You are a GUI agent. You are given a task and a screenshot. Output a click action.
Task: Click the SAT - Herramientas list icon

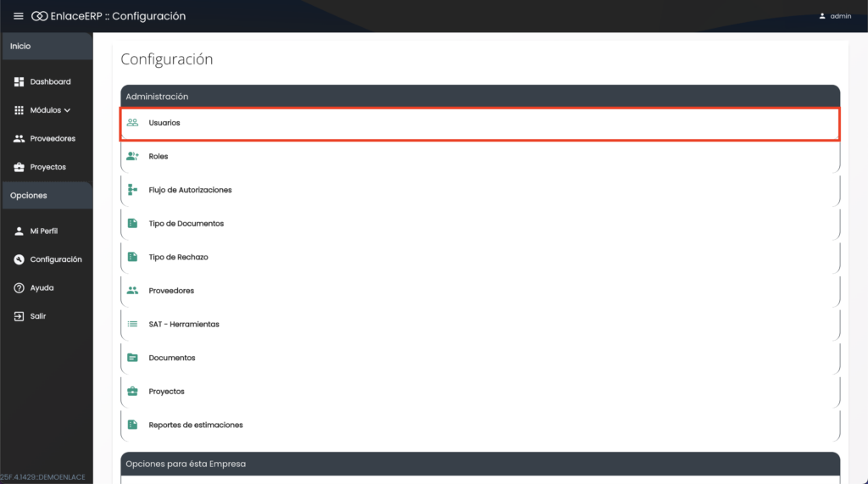tap(132, 324)
